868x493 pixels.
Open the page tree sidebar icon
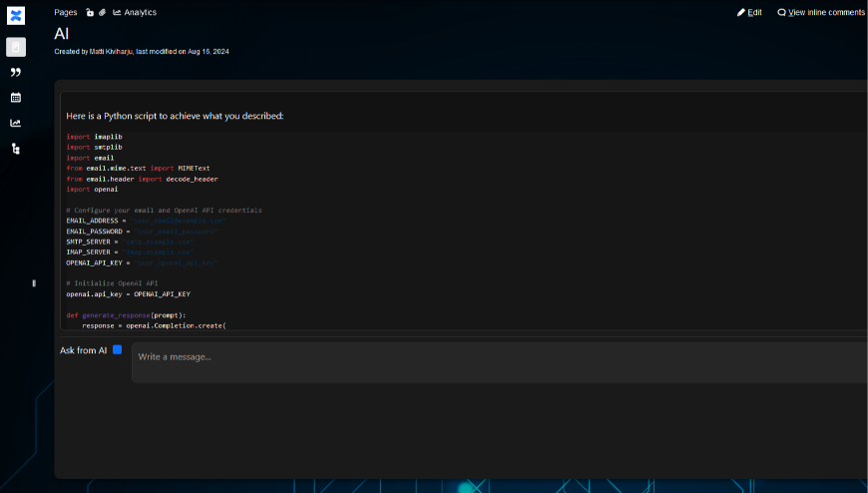pyautogui.click(x=16, y=149)
